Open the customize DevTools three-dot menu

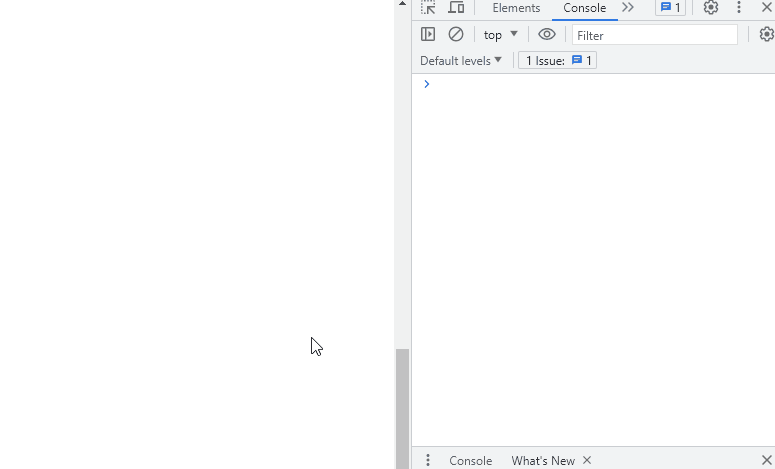[x=739, y=7]
